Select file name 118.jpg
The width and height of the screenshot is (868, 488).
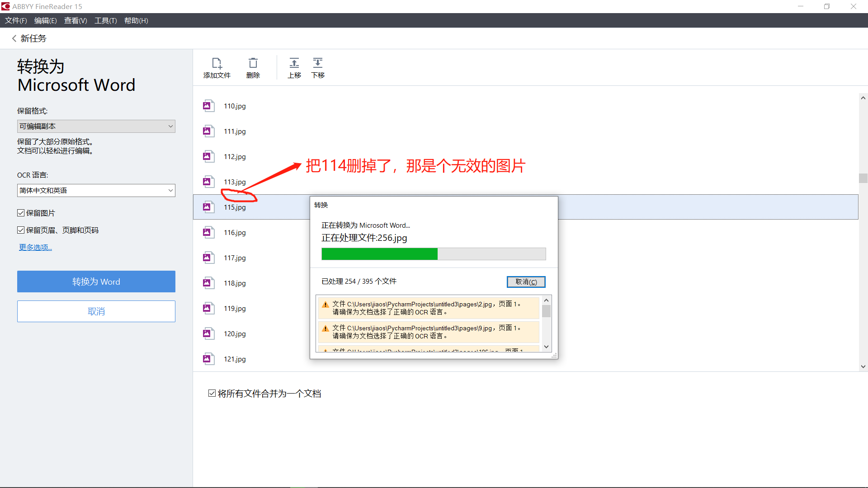(x=235, y=283)
